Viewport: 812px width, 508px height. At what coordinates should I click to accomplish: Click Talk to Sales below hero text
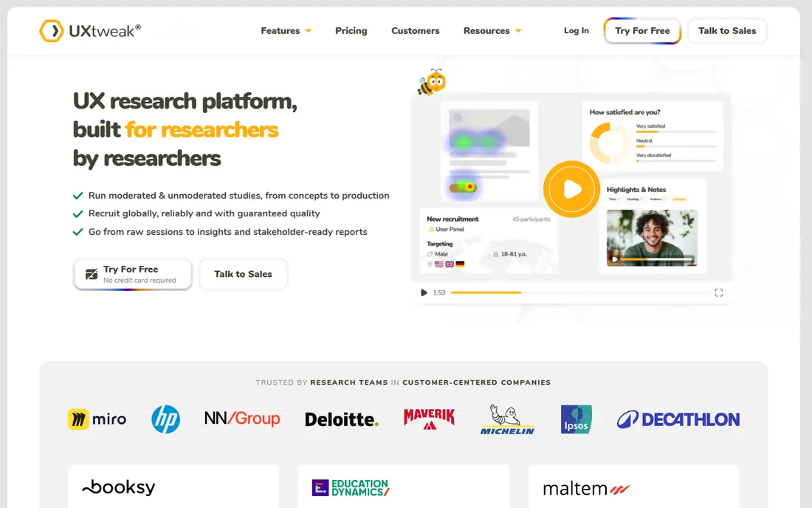point(243,274)
